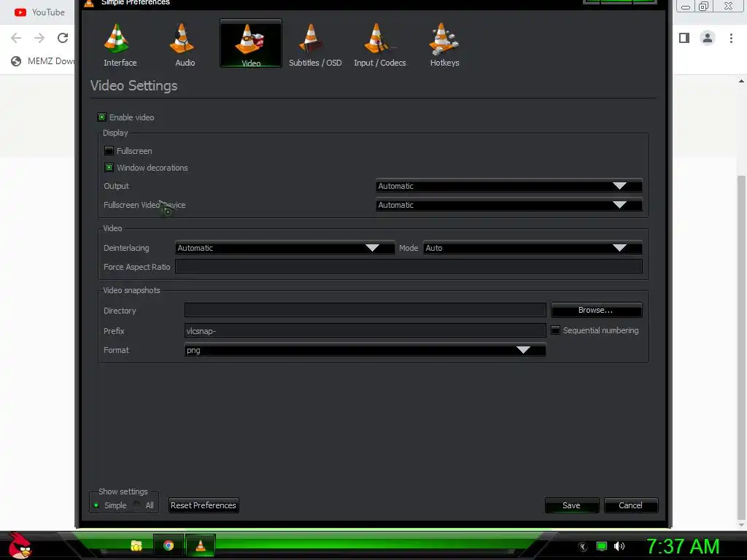Toggle the Window decorations checkbox
Viewport: 747px width, 560px height.
[x=109, y=168]
